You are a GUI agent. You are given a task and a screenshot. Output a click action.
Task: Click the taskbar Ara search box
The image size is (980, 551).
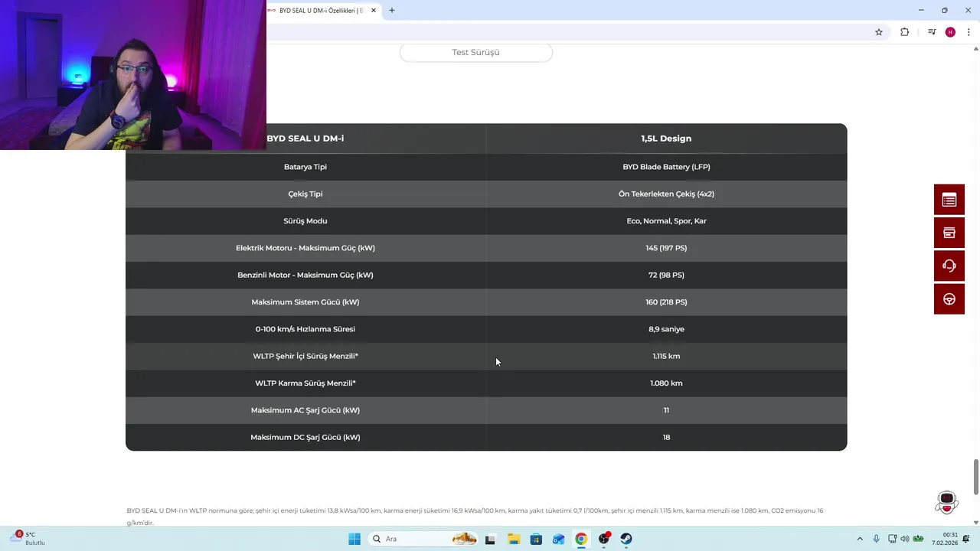[423, 539]
